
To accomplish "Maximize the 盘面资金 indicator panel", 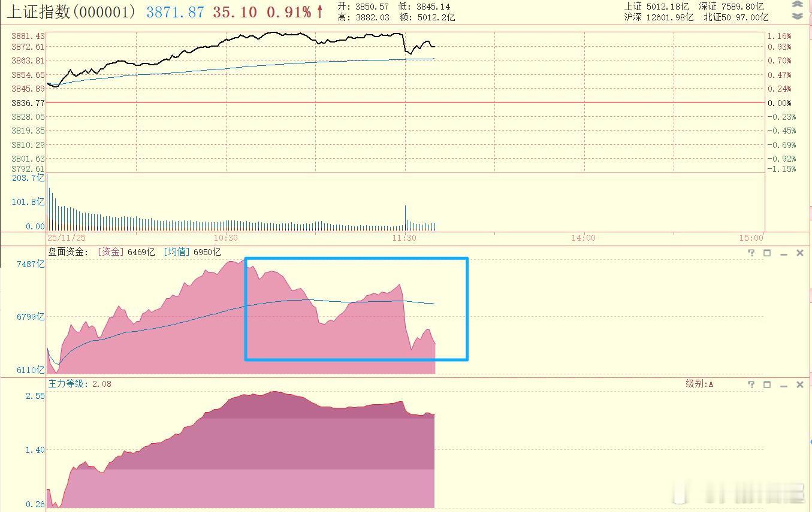I will click(767, 253).
